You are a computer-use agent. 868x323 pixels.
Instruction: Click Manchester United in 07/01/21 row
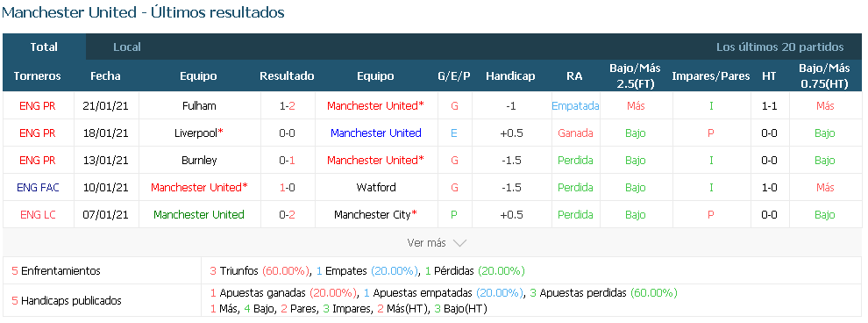(x=199, y=214)
